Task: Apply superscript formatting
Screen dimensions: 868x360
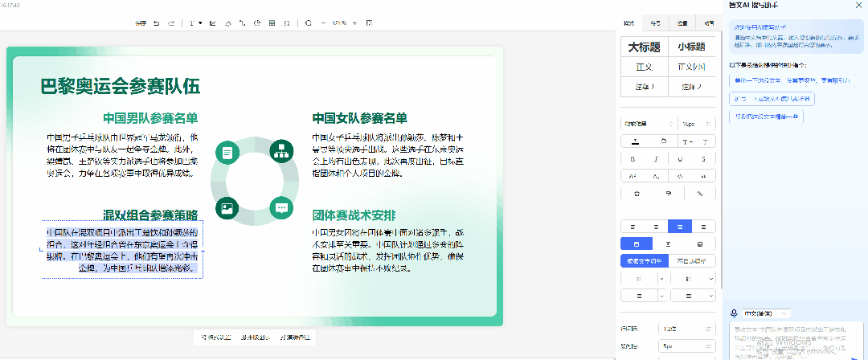Action: pyautogui.click(x=633, y=176)
